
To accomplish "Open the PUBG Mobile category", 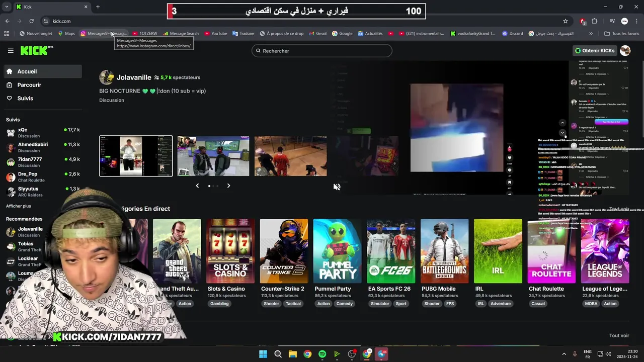I will point(444,251).
